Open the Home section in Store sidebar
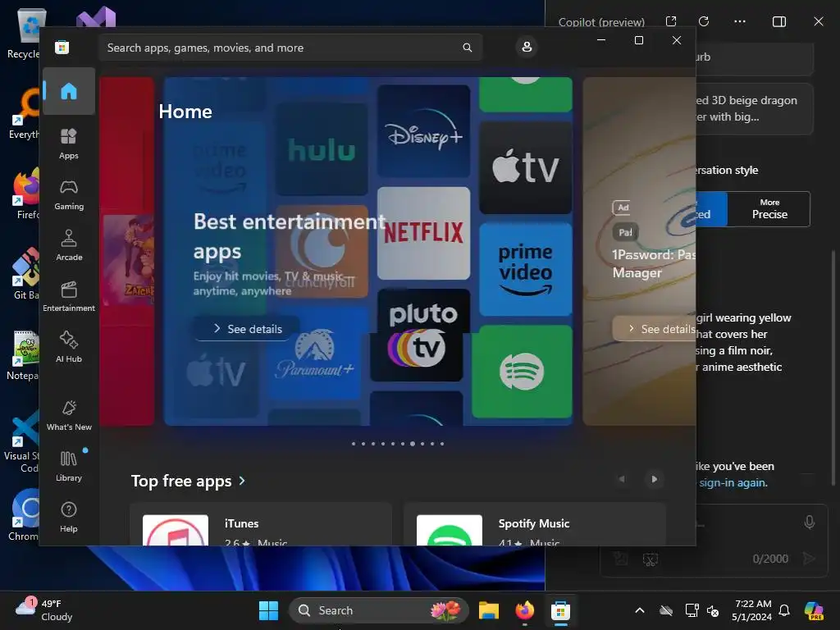Image resolution: width=840 pixels, height=630 pixels. [69, 91]
